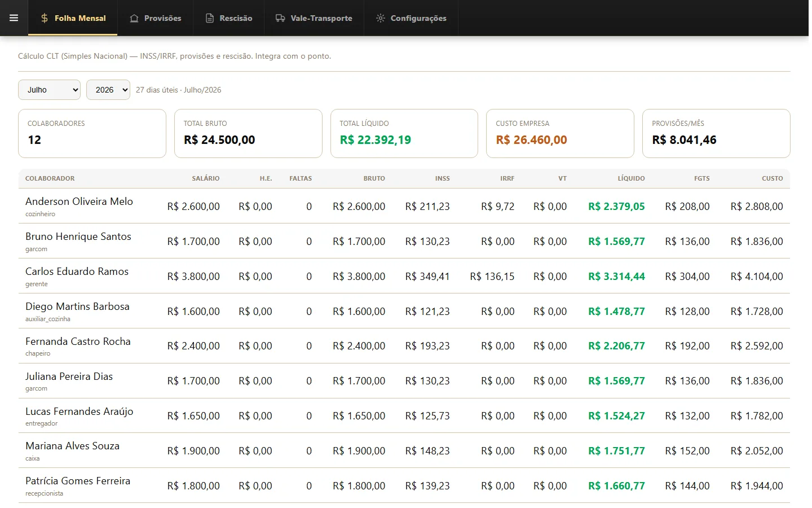Open the year dropdown showing 2026

point(108,90)
